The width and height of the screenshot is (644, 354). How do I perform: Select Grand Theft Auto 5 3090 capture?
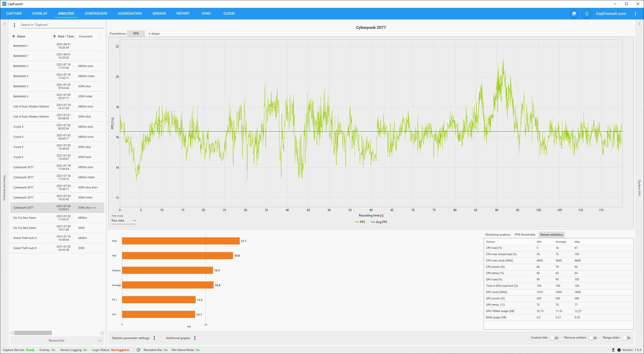[x=57, y=248]
